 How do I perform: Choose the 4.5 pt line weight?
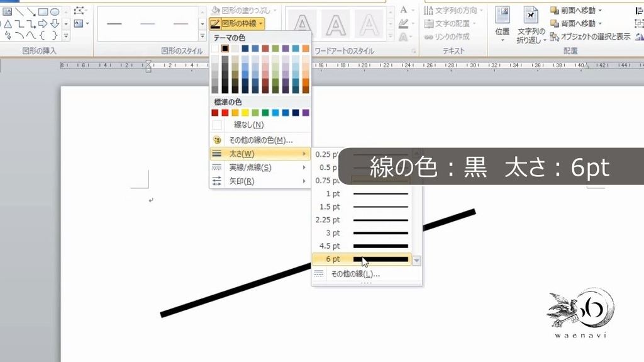coord(362,246)
